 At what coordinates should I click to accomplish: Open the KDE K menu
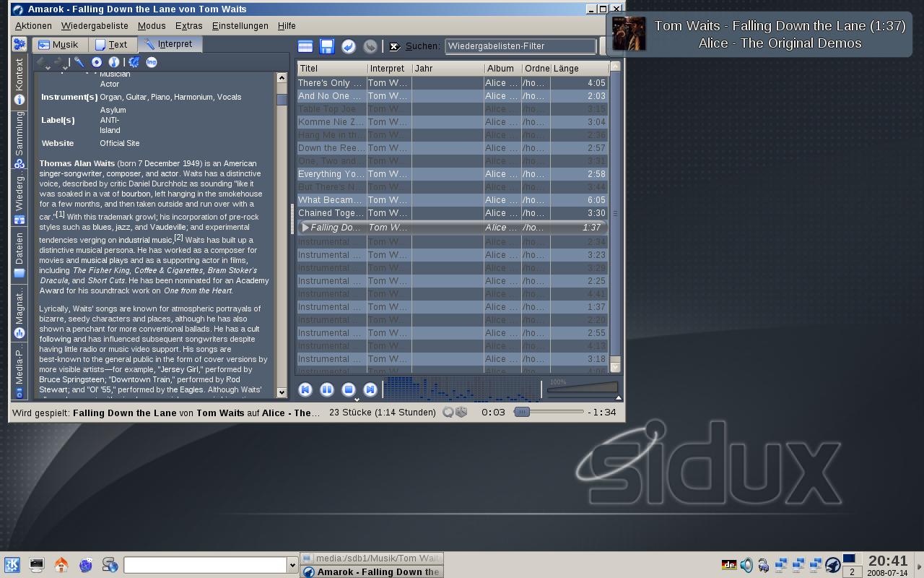pyautogui.click(x=12, y=565)
